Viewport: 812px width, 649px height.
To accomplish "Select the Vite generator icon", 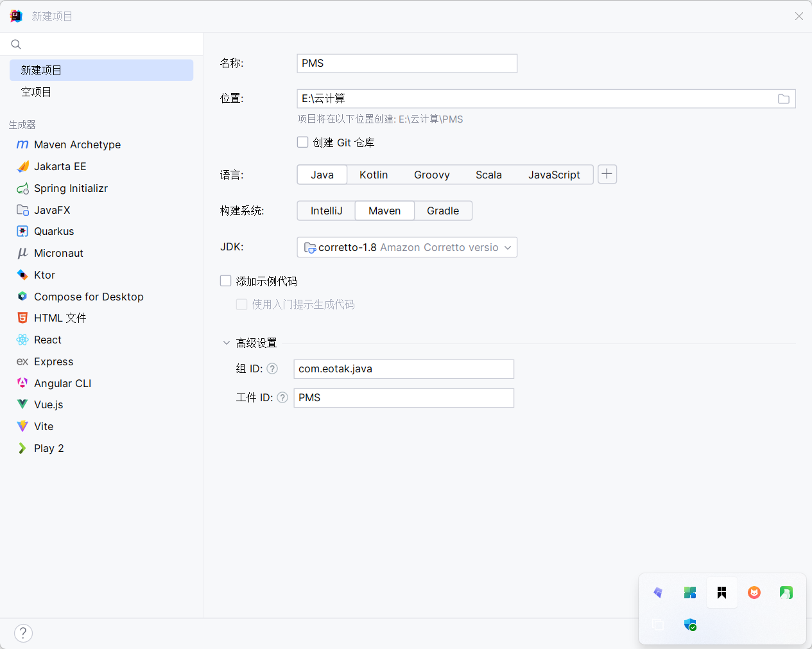I will [22, 426].
